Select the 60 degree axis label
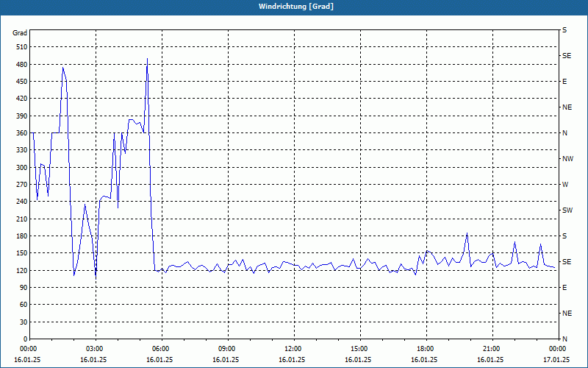 (24, 305)
